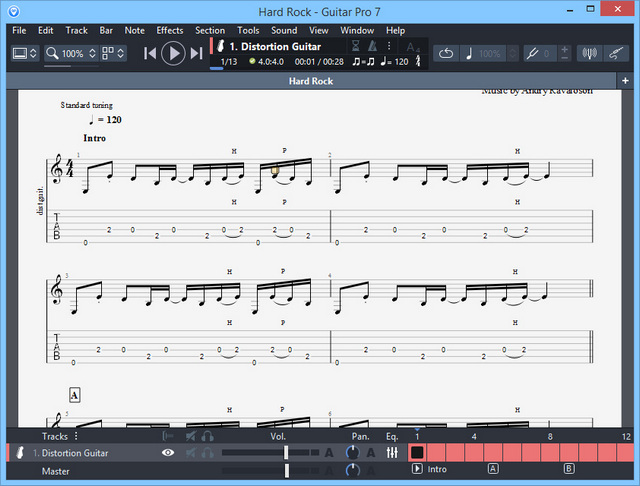
Task: Skip to the last bar
Action: coord(198,53)
